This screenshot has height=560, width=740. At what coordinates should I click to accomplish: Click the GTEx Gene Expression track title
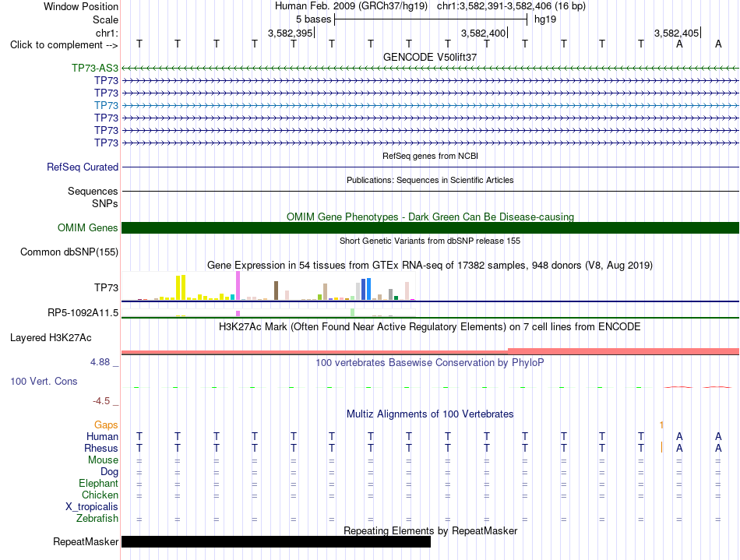pyautogui.click(x=430, y=265)
